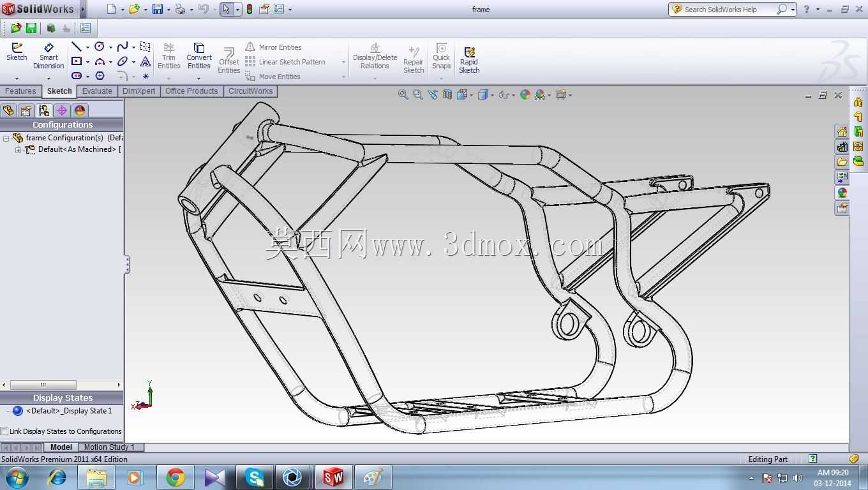
Task: Select the Spline sketch tool
Action: (123, 47)
